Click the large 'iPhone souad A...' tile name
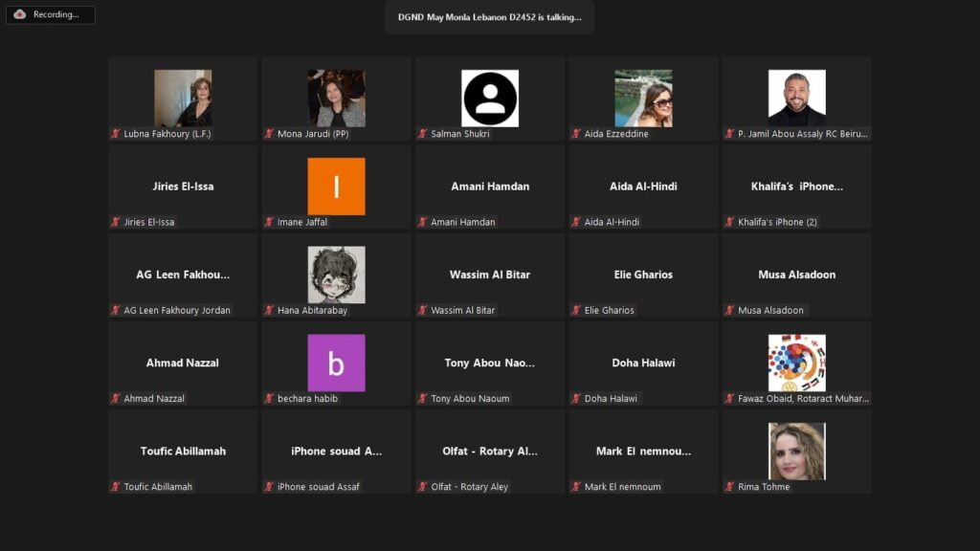Image resolution: width=980 pixels, height=551 pixels. (x=336, y=452)
